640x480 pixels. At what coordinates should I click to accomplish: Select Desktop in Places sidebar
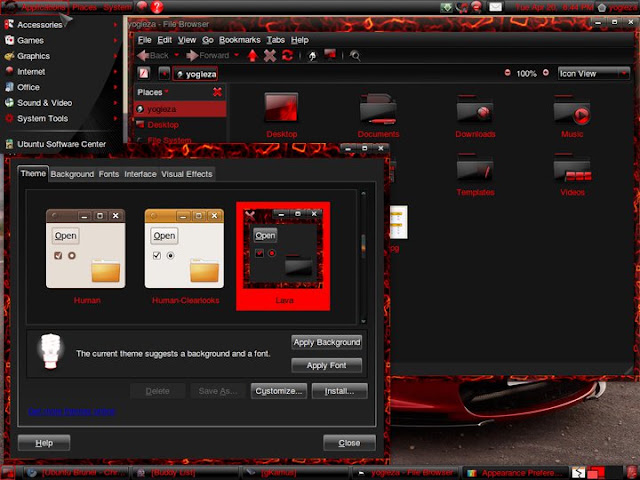point(180,124)
